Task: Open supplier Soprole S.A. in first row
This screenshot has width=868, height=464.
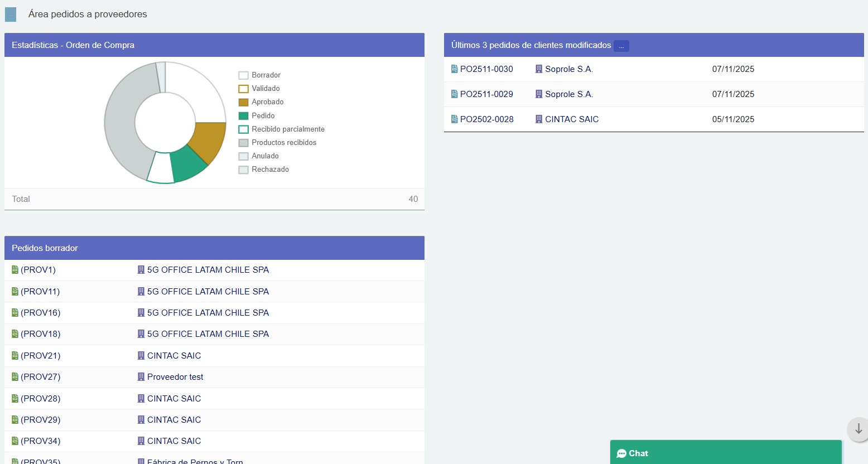Action: (568, 69)
